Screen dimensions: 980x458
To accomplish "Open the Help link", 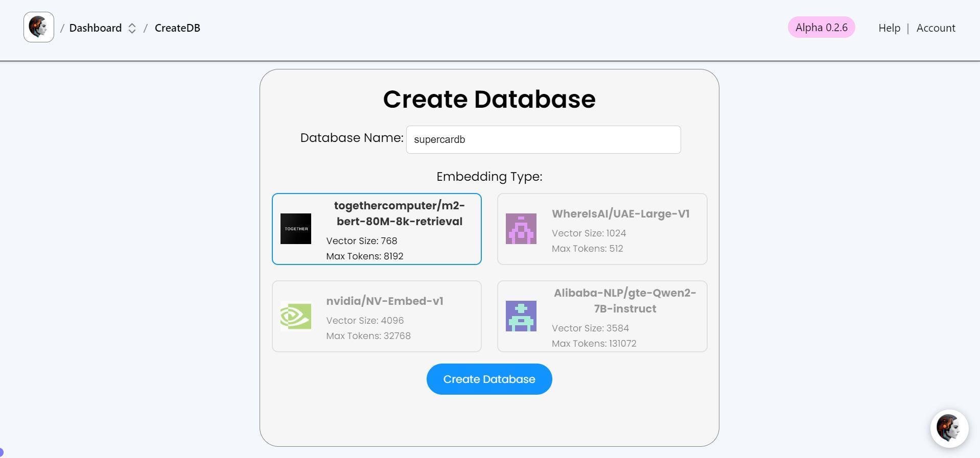I will [889, 28].
